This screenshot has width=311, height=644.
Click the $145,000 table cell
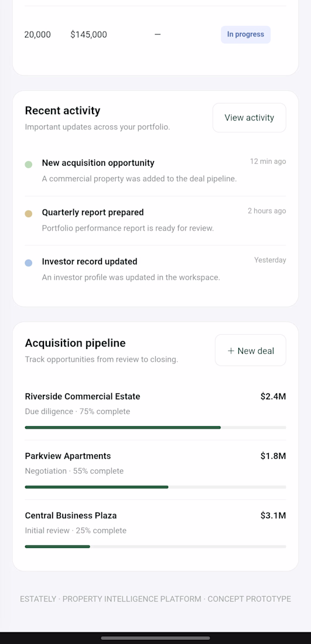tap(89, 35)
